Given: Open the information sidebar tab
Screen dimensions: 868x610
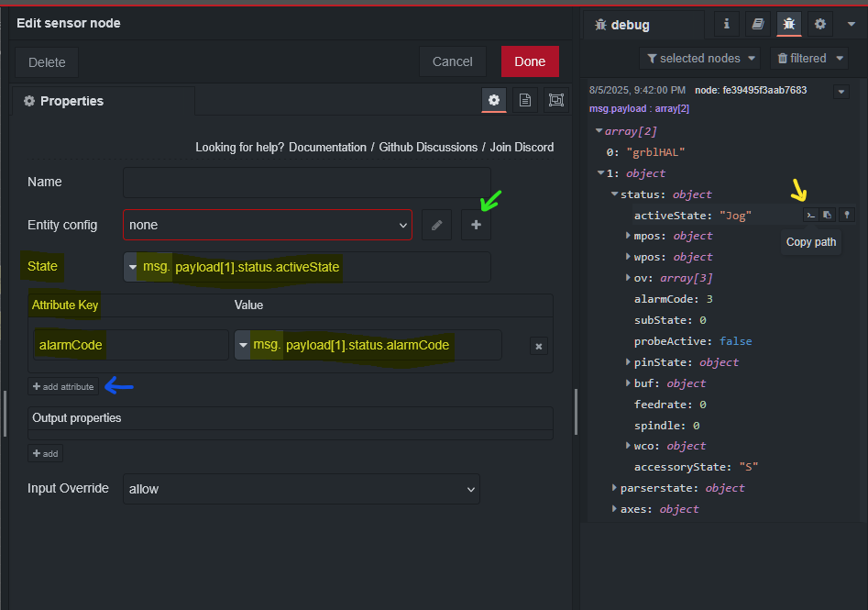Looking at the screenshot, I should (727, 25).
